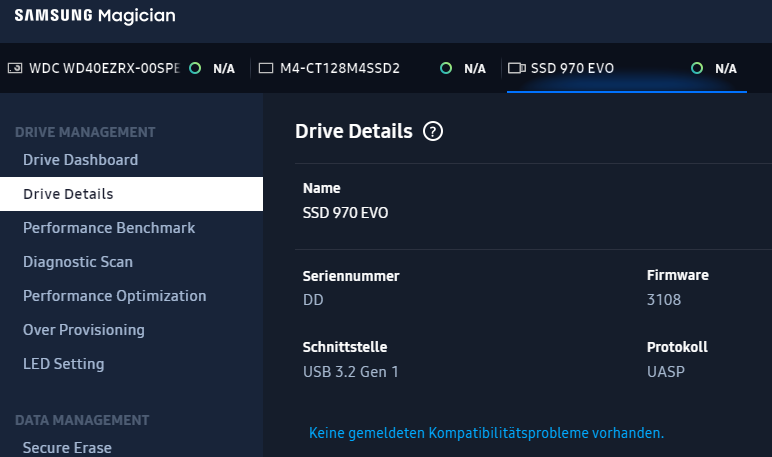Click the green status ring next to M4-CT128M4SSD2
The height and width of the screenshot is (457, 772).
click(446, 68)
